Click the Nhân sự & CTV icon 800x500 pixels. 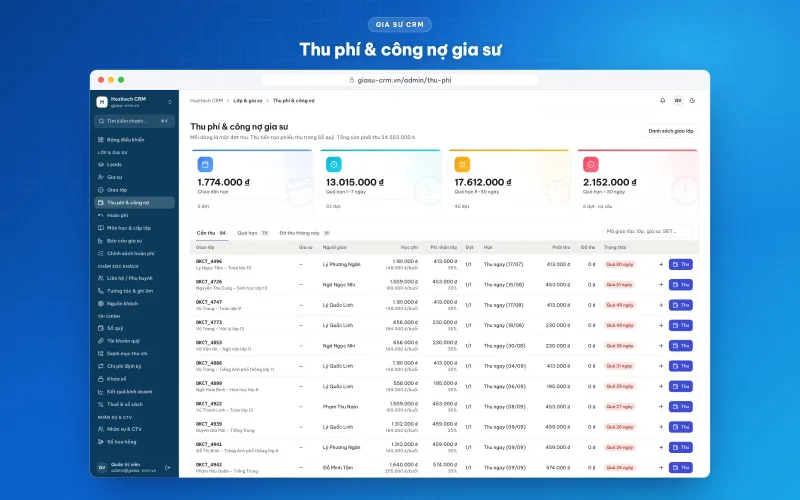point(101,429)
